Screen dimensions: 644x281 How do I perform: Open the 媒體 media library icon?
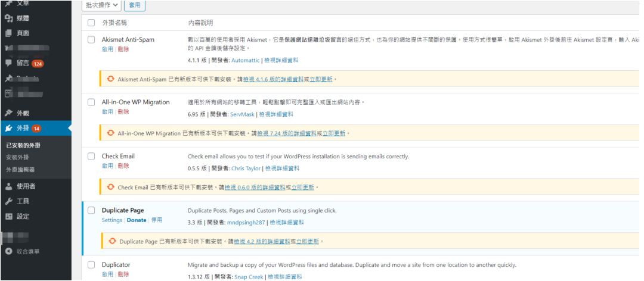pyautogui.click(x=8, y=18)
